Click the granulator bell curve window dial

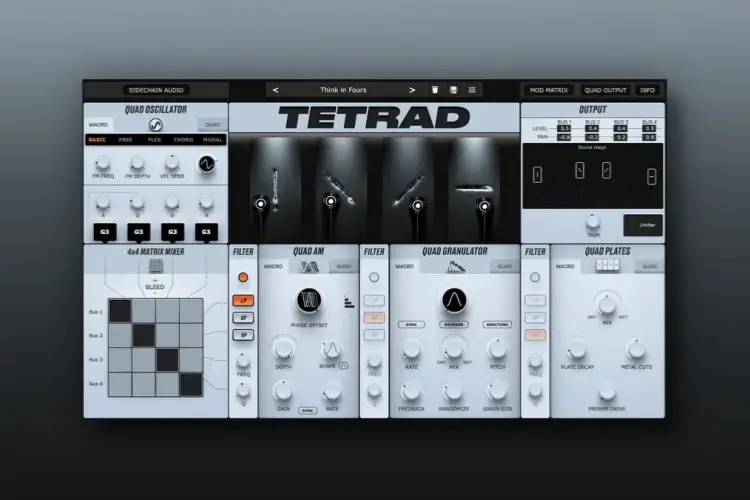coord(454,301)
